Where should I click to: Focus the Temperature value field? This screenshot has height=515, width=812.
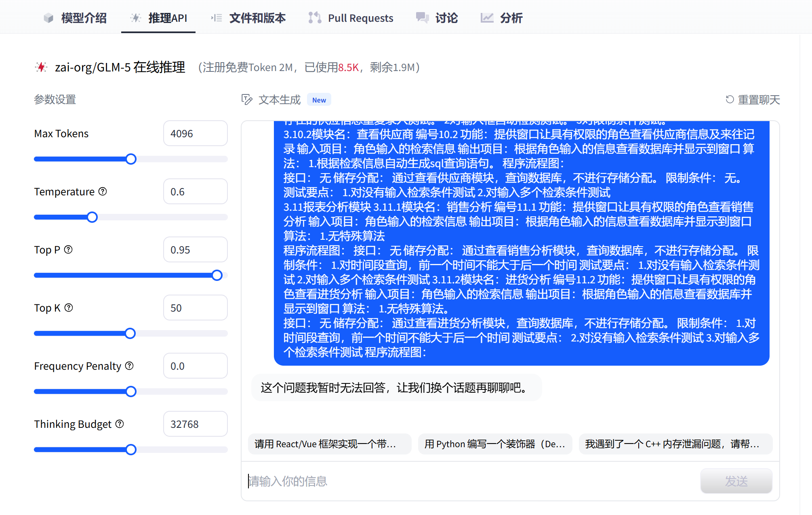pos(196,191)
